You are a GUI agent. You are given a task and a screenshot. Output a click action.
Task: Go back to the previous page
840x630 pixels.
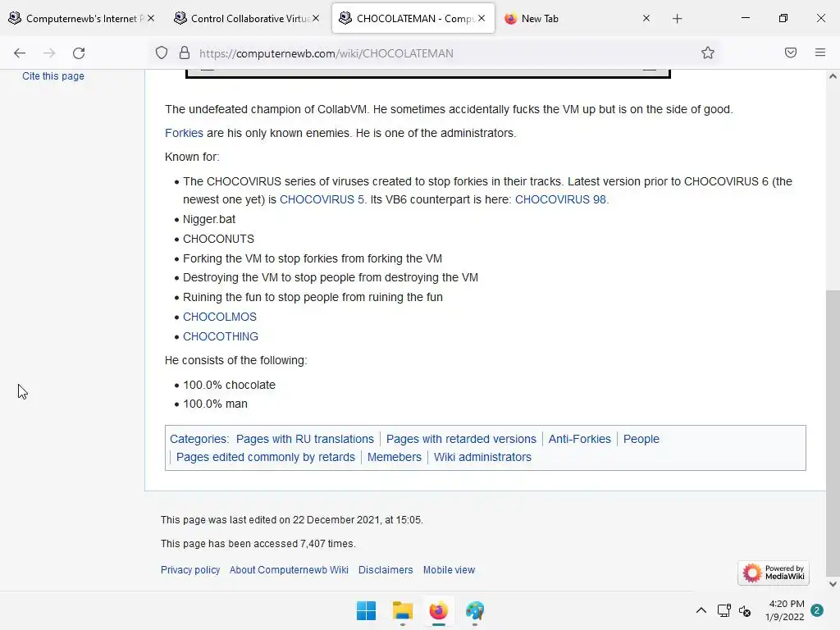[x=20, y=53]
